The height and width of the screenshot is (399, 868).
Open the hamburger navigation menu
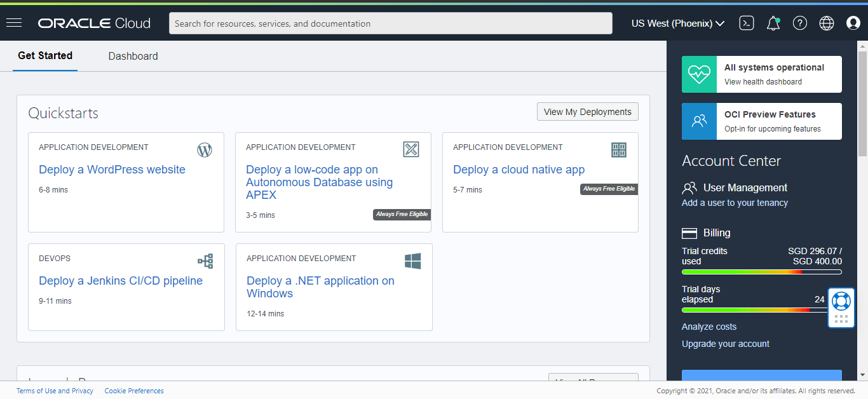click(x=14, y=23)
